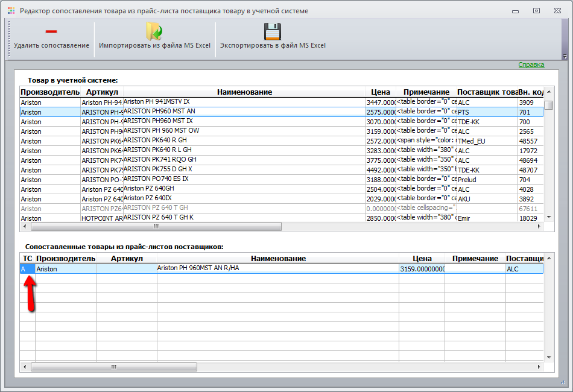Screen dimensions: 573x392
Task: Click 'ТС' column header in bottom table
Action: pos(27,259)
